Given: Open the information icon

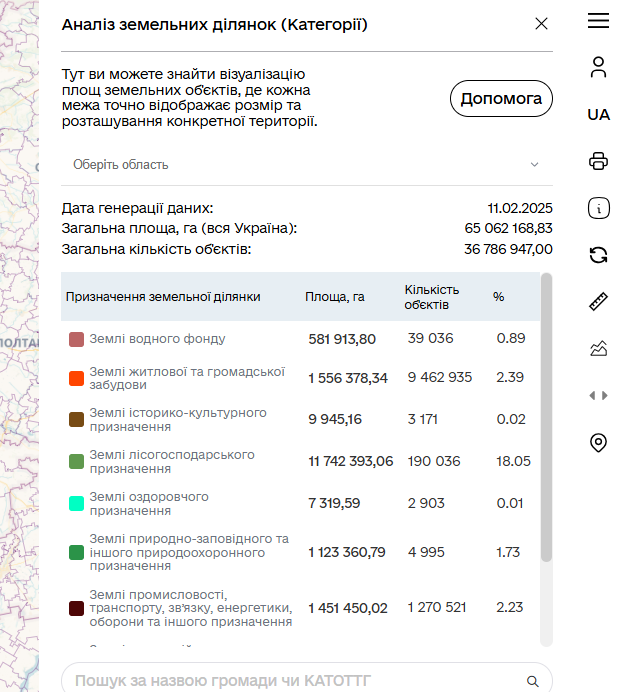Looking at the screenshot, I should click(x=599, y=208).
